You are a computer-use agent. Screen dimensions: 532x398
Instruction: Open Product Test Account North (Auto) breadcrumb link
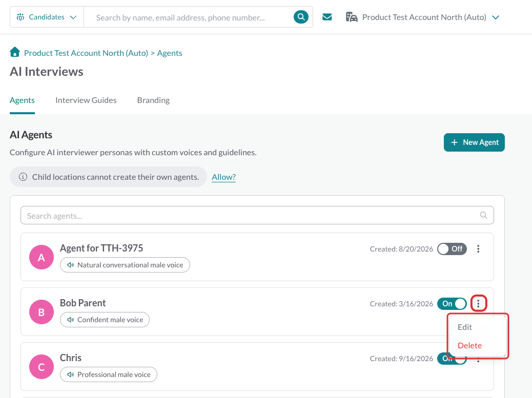click(x=86, y=53)
